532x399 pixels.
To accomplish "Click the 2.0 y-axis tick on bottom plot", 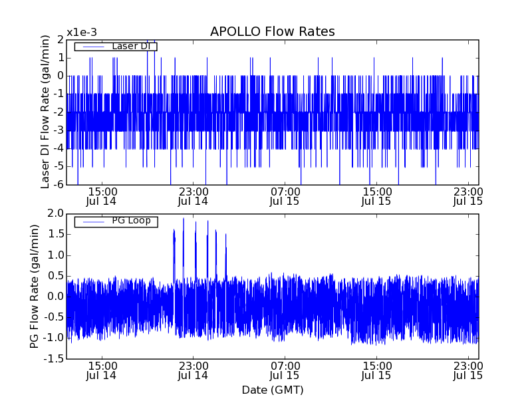I will (x=55, y=213).
